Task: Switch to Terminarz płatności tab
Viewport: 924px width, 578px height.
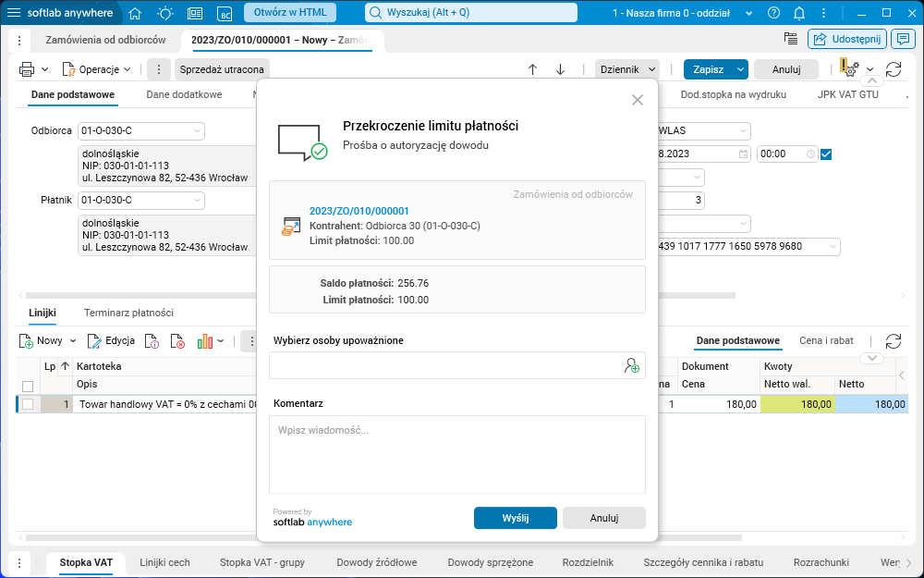Action: pyautogui.click(x=128, y=313)
